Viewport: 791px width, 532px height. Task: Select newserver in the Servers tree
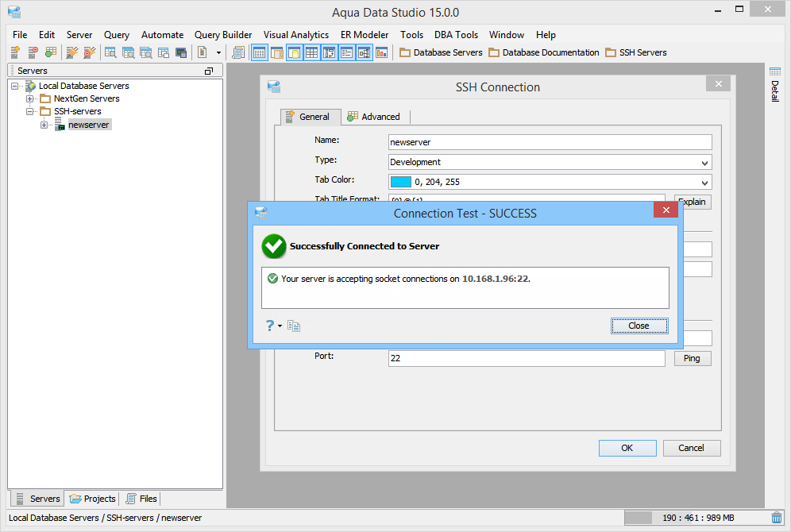88,125
